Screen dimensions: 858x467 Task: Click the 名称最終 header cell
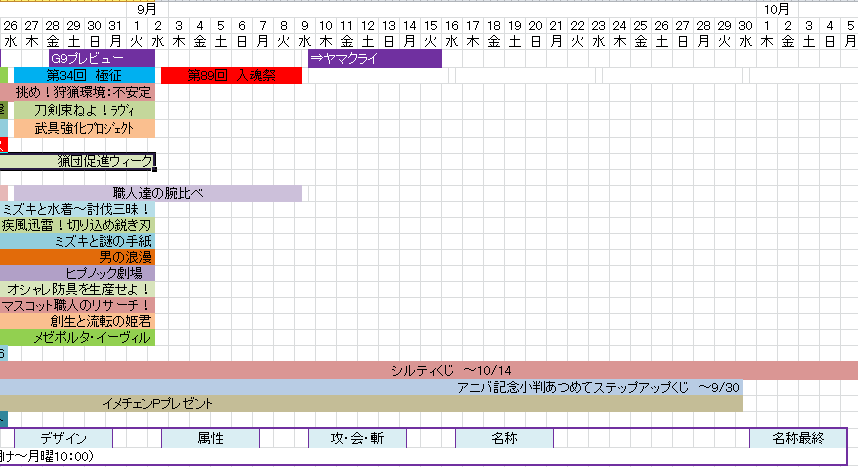(x=798, y=439)
